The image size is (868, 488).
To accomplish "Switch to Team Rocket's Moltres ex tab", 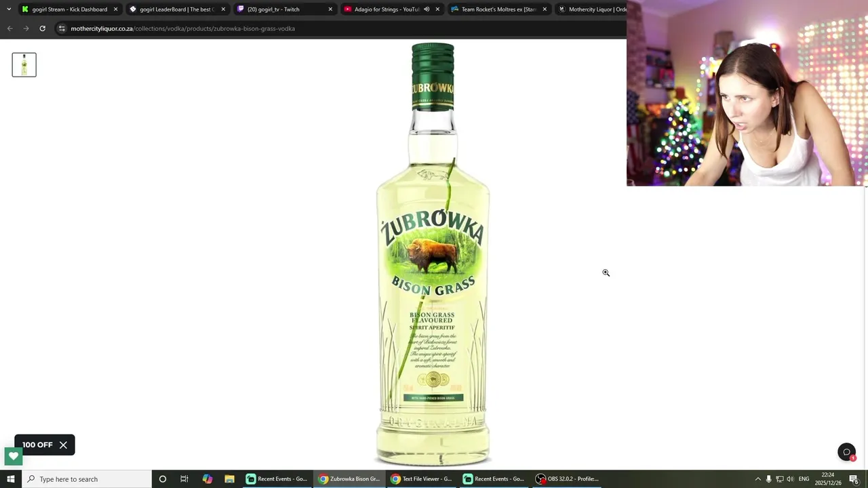I will 498,9.
